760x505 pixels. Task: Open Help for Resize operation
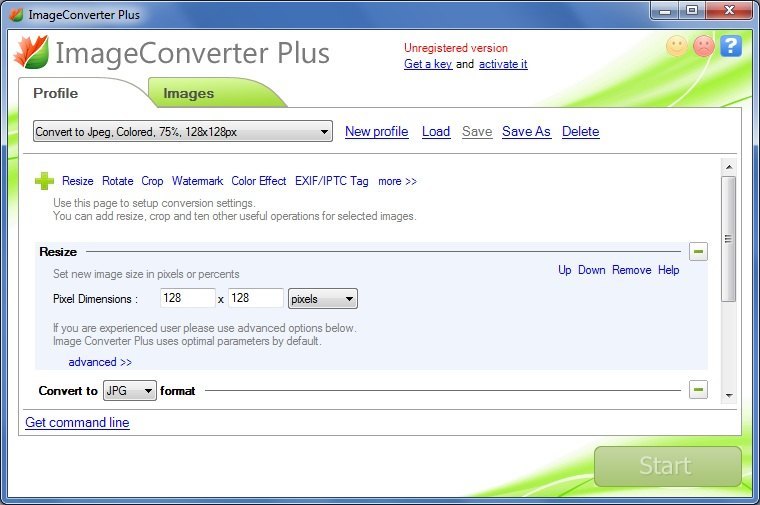[668, 270]
